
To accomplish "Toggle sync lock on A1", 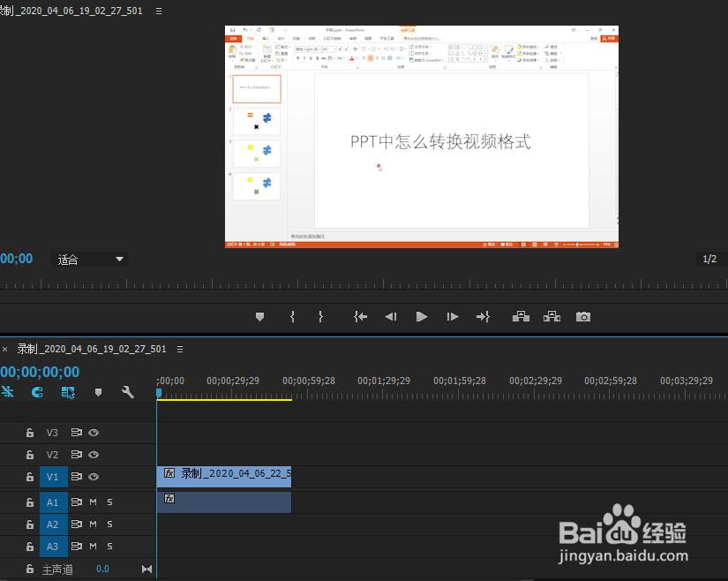I will [x=77, y=502].
